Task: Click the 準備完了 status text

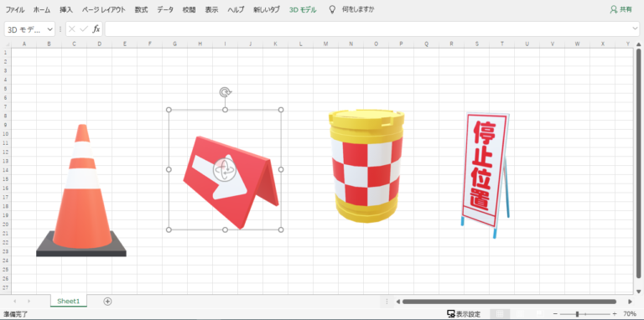Action: 15,314
